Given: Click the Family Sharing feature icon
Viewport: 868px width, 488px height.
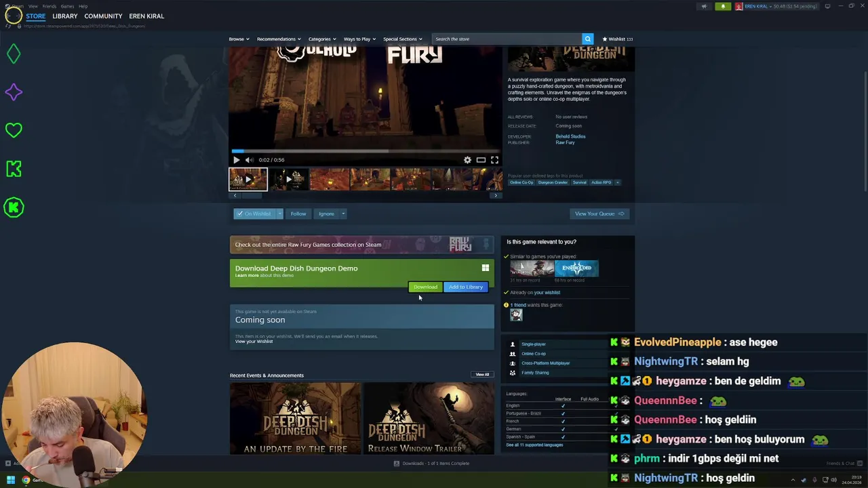Looking at the screenshot, I should tap(513, 373).
